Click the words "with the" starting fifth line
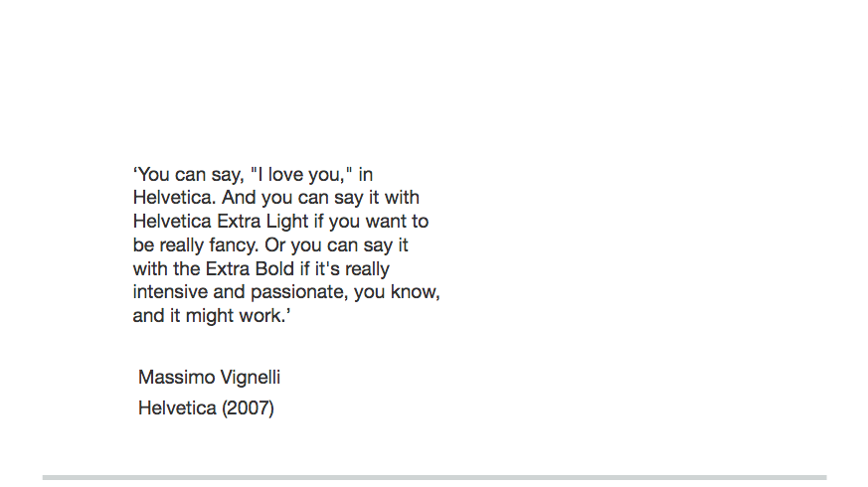 (166, 269)
